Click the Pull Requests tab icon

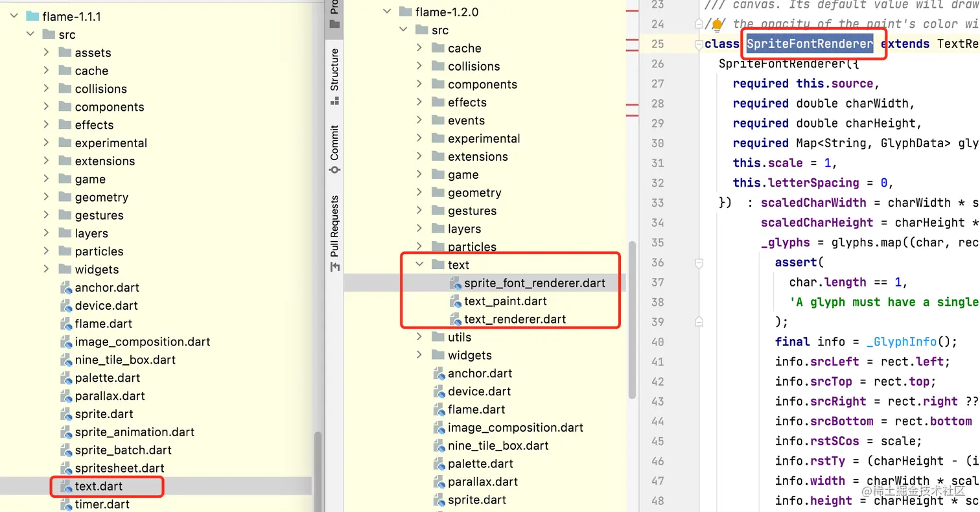click(x=334, y=267)
